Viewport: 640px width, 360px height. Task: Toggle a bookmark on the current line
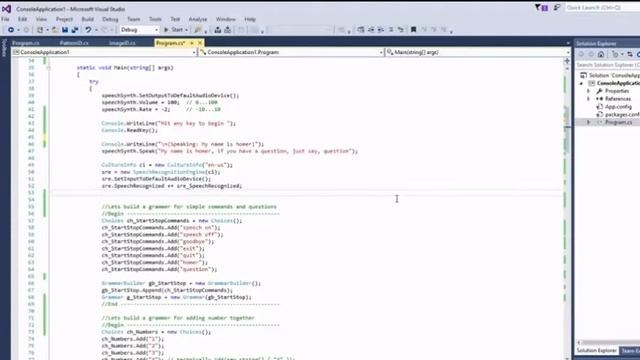[x=413, y=30]
